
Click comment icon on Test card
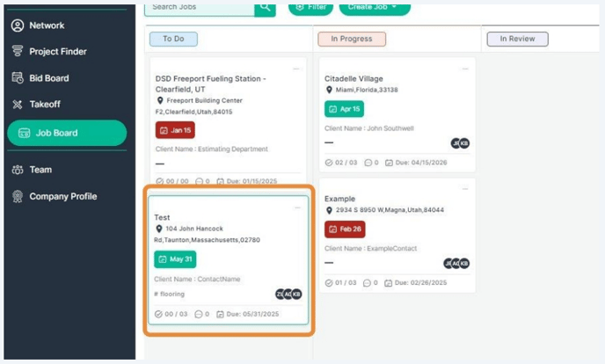(x=199, y=314)
